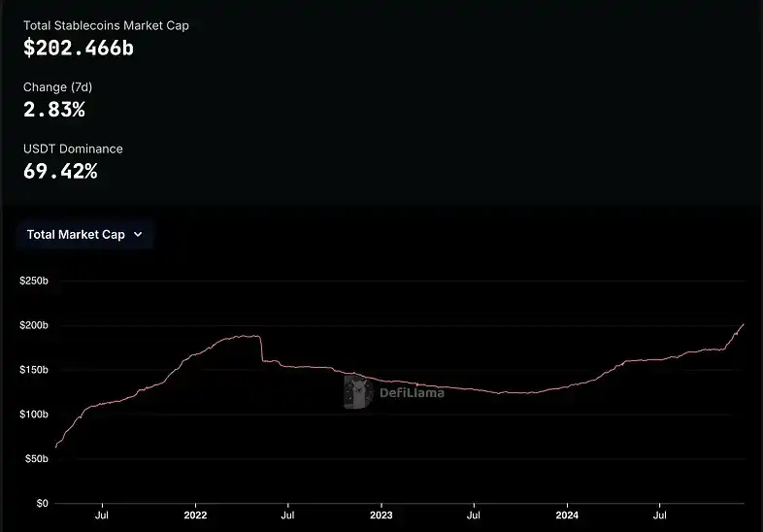The width and height of the screenshot is (763, 532).
Task: Click the Change (7d) label
Action: pyautogui.click(x=58, y=87)
